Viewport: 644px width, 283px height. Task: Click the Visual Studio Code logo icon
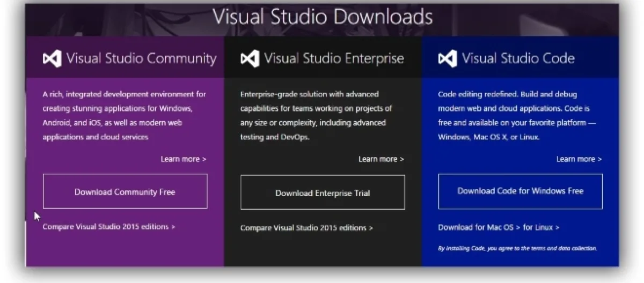coord(448,58)
